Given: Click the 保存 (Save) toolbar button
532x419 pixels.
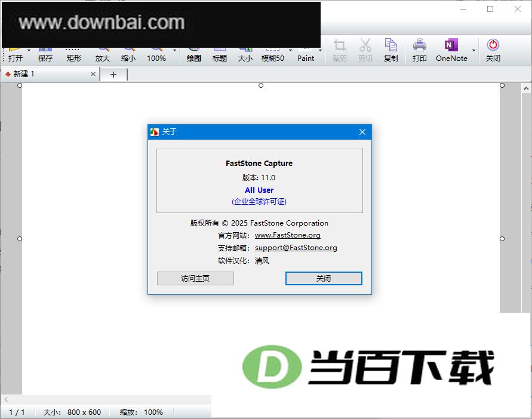Looking at the screenshot, I should click(x=45, y=54).
